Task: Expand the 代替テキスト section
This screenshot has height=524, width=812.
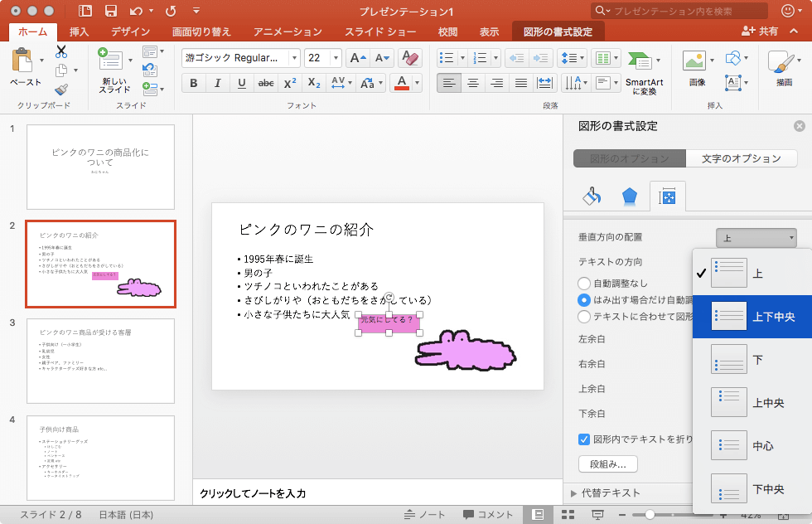Action: (574, 493)
